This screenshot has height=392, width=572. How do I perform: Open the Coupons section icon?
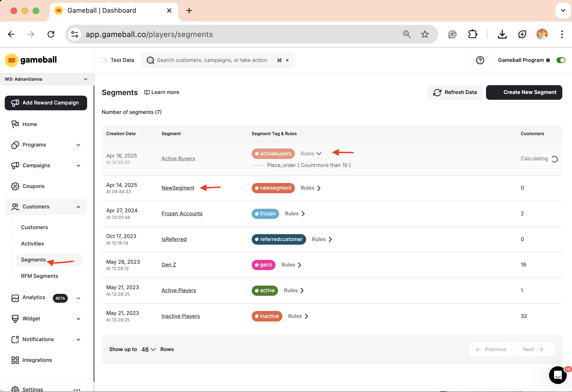[x=15, y=186]
